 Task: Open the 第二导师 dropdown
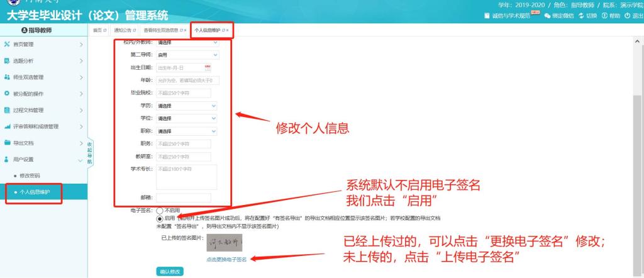tap(187, 55)
